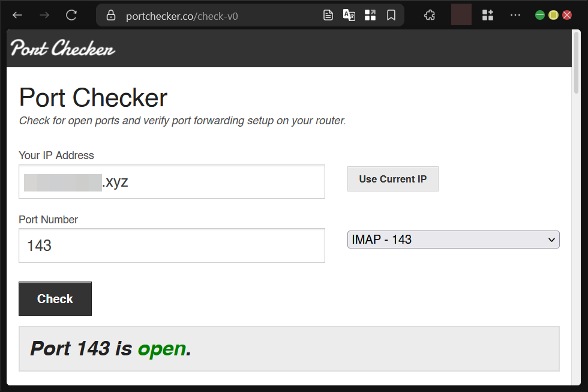
Task: Open the browser's three-dot menu
Action: click(x=515, y=14)
